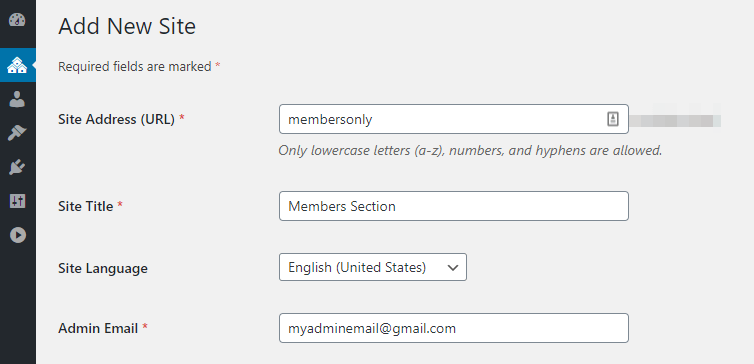Click the Site Language label

tap(103, 268)
